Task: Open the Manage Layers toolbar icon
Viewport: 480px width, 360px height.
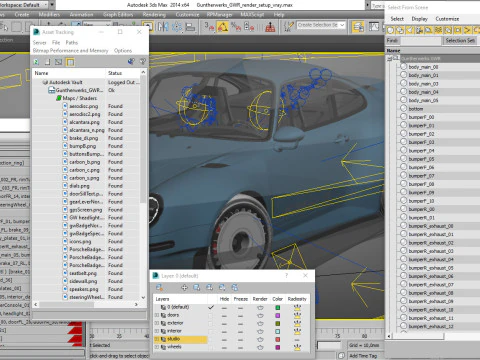Action: point(358,27)
